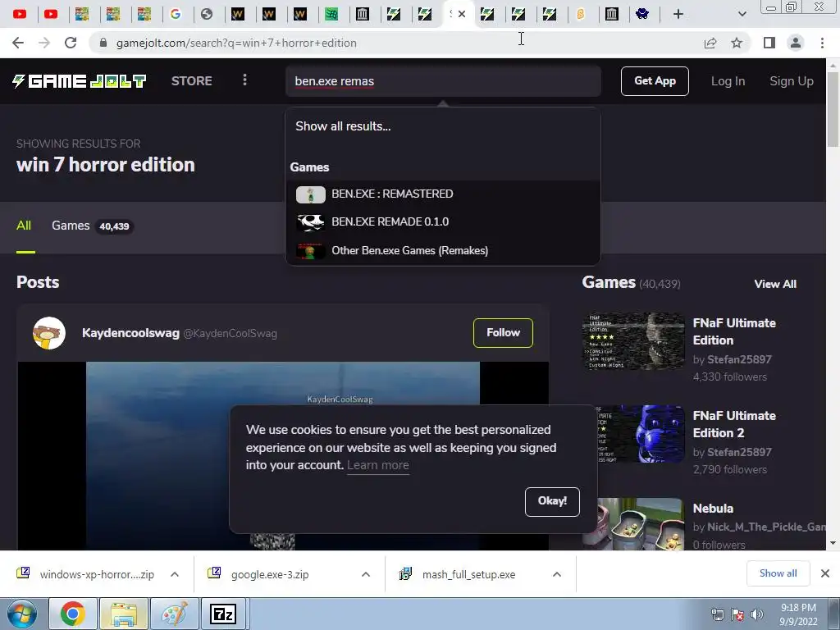Expand options for mash_full_setup.exe download

click(557, 574)
